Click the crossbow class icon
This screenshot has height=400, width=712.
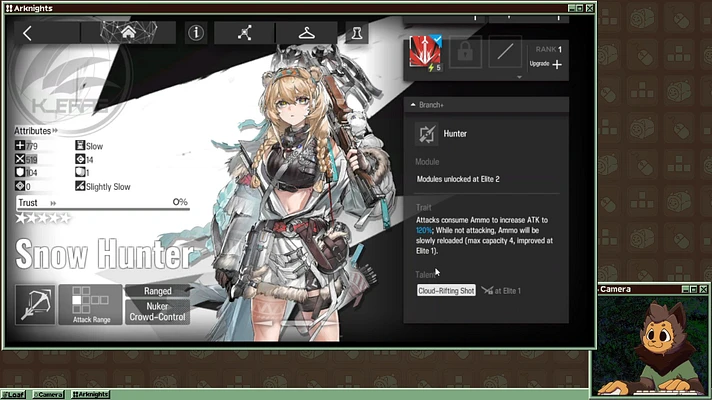35,305
